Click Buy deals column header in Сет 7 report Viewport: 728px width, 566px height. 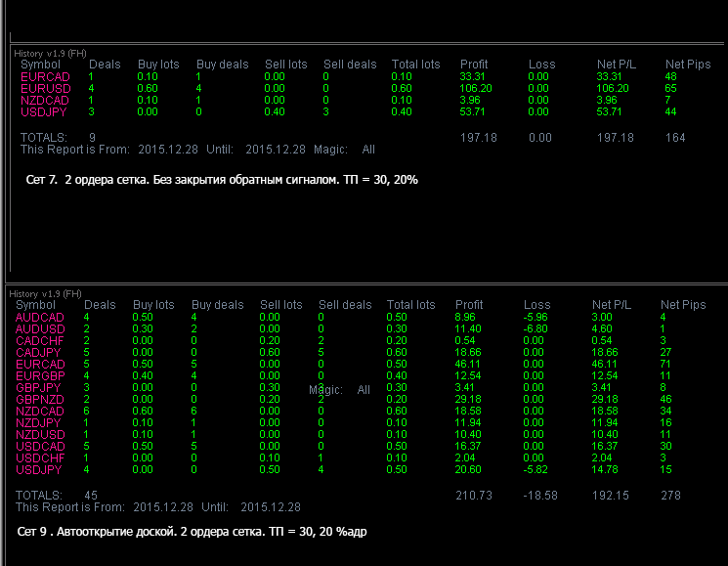[223, 65]
